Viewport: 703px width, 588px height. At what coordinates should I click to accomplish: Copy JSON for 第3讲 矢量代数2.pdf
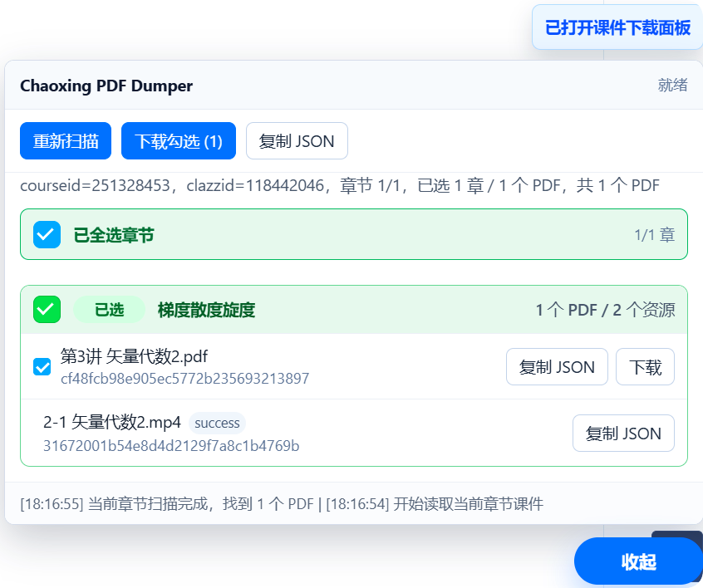(x=557, y=366)
